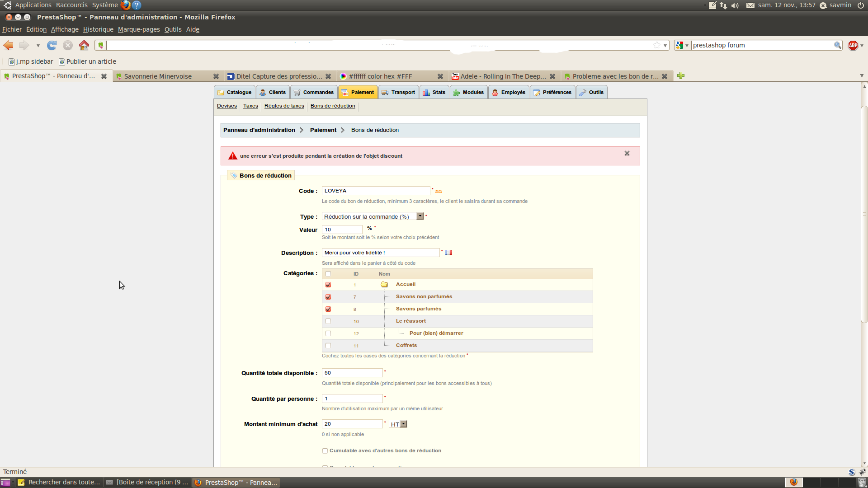Uncheck the Accueil category checkbox
This screenshot has width=868, height=488.
pos(328,285)
